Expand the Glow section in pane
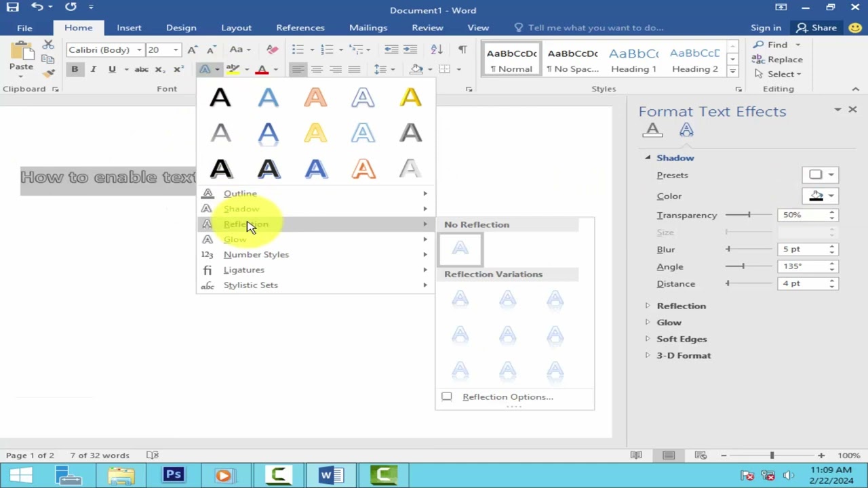 pos(648,322)
